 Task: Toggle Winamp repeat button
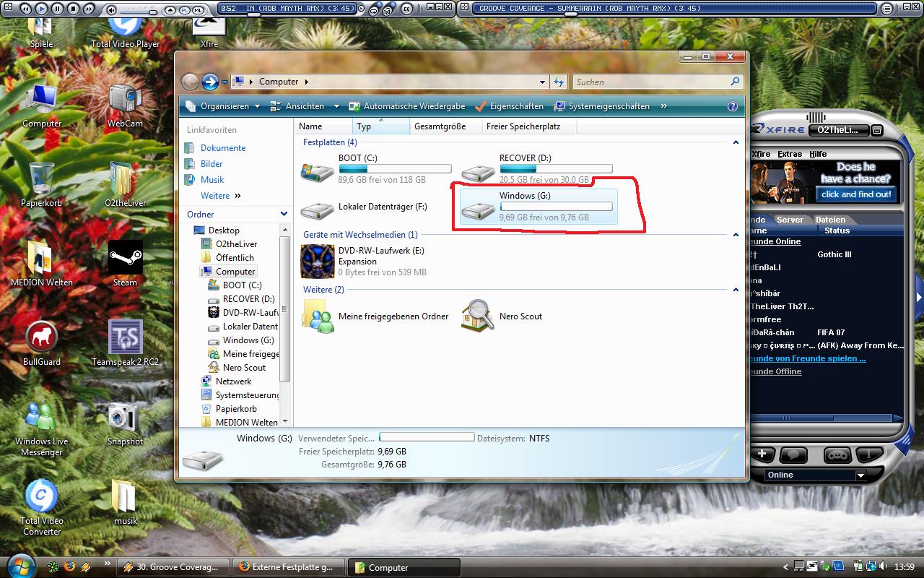374,10
